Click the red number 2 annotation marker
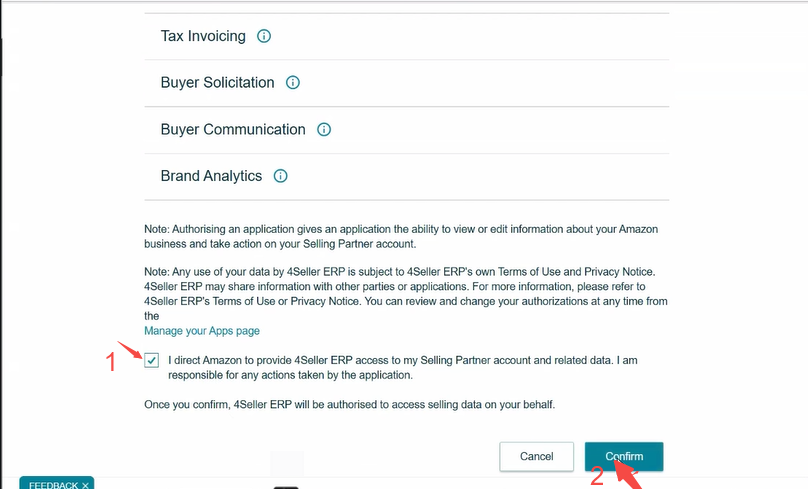 [x=597, y=477]
